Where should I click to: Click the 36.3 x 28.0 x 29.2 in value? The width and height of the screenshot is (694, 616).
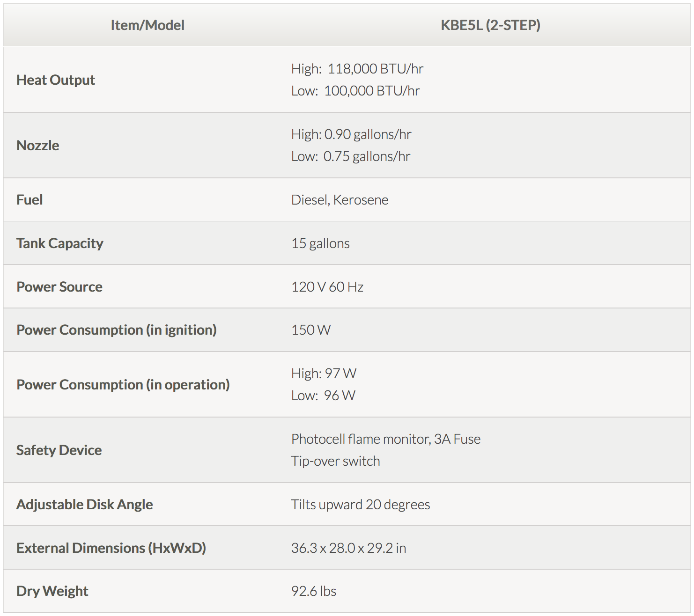[x=349, y=548]
